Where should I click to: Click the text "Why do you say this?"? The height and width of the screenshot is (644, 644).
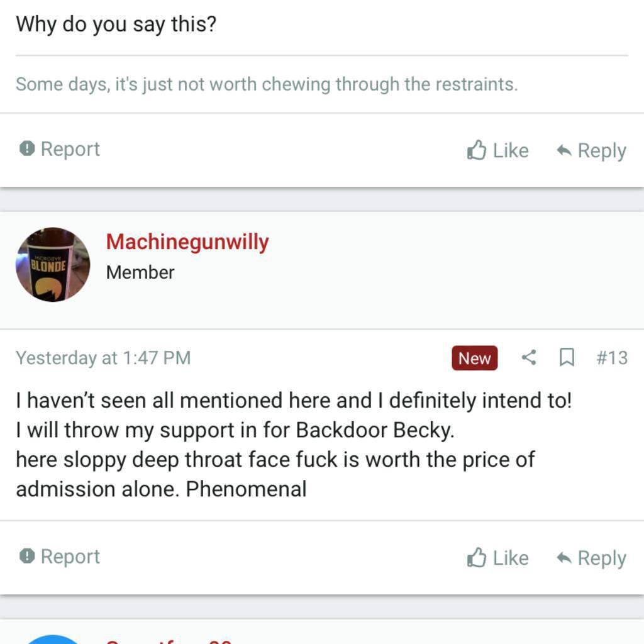(x=116, y=24)
